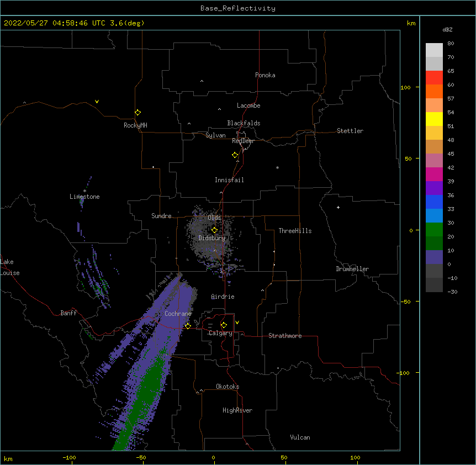The width and height of the screenshot is (476, 465).
Task: Click the light gray 80 dBZ legend swatch
Action: point(434,50)
